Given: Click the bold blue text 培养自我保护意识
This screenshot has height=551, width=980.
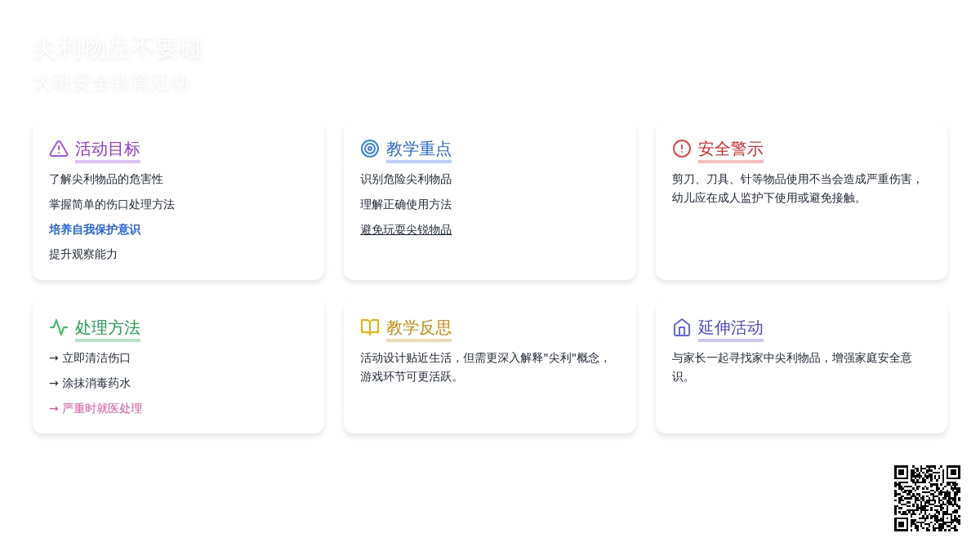Looking at the screenshot, I should click(95, 229).
